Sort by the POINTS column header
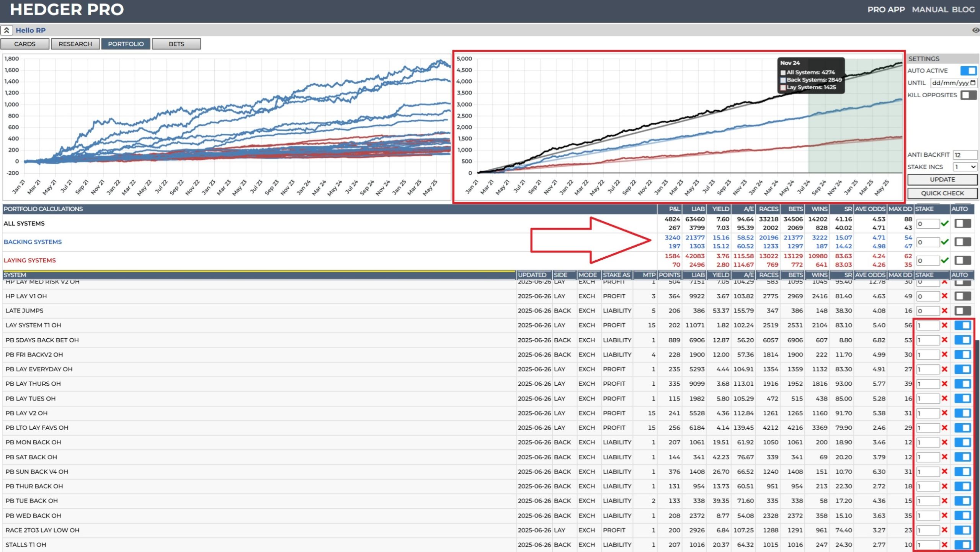Image resolution: width=980 pixels, height=552 pixels. pyautogui.click(x=669, y=275)
